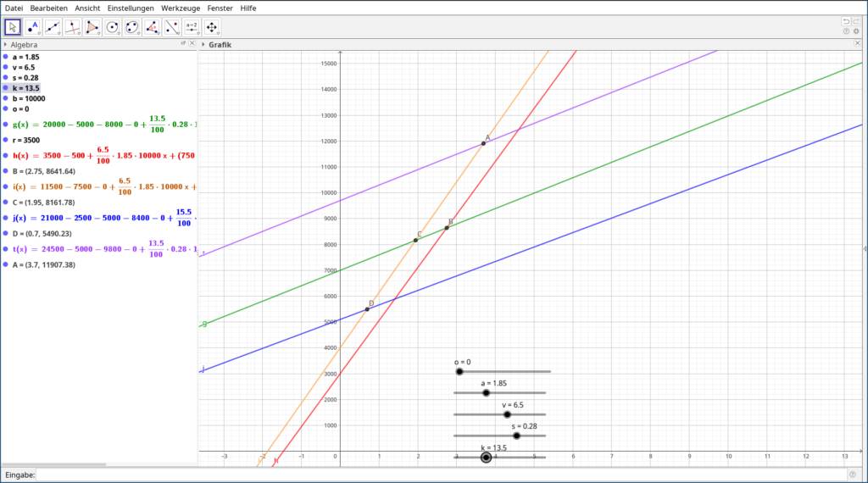
Task: Open the Ansicht menu
Action: click(x=87, y=8)
